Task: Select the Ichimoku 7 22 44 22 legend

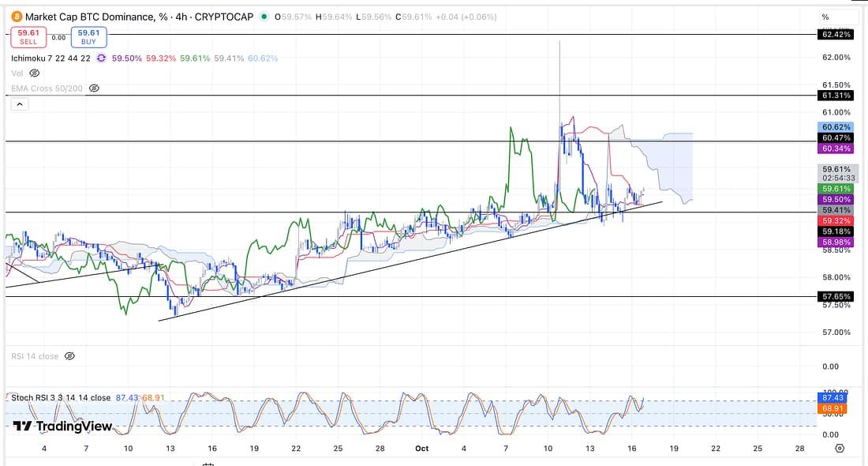Action: pos(52,58)
